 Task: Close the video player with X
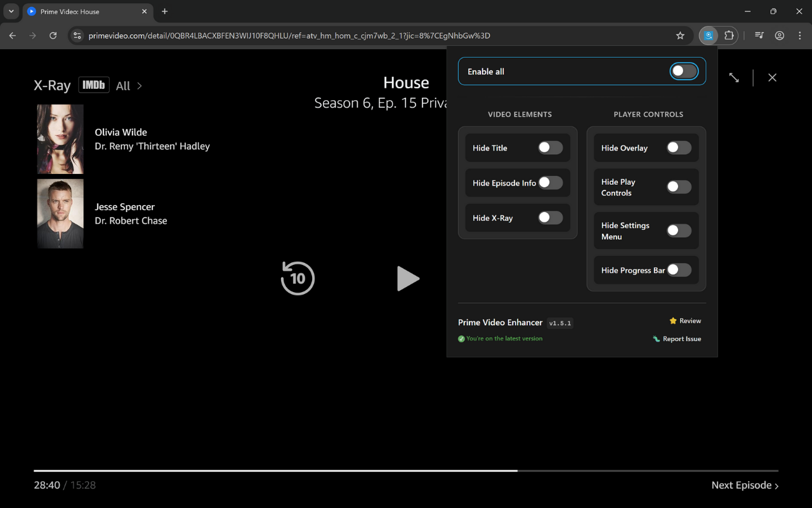click(772, 77)
